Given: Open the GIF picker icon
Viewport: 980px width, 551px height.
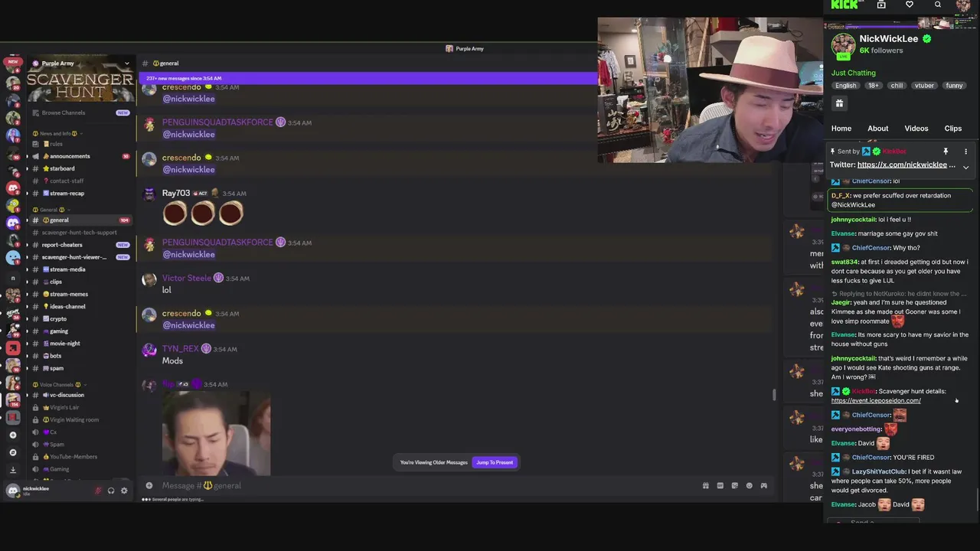Looking at the screenshot, I should click(x=720, y=485).
